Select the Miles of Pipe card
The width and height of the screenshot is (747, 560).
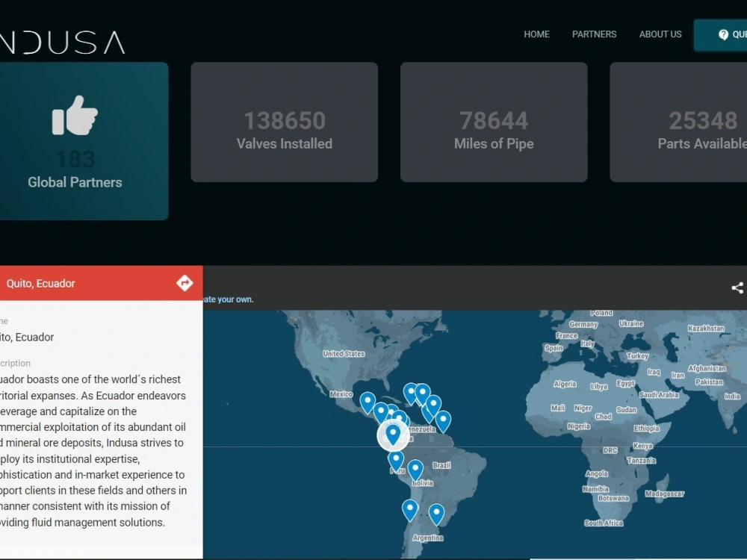(x=494, y=122)
